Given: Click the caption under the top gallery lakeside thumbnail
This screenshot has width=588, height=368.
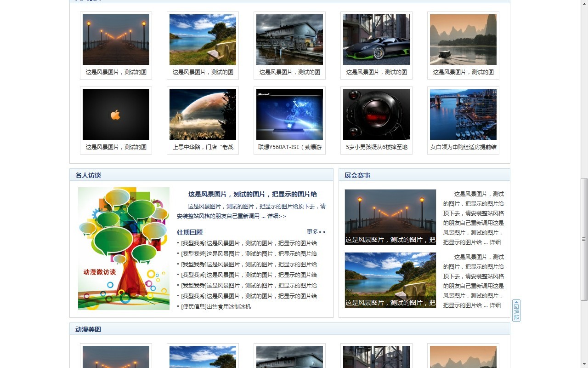Looking at the screenshot, I should coord(203,72).
